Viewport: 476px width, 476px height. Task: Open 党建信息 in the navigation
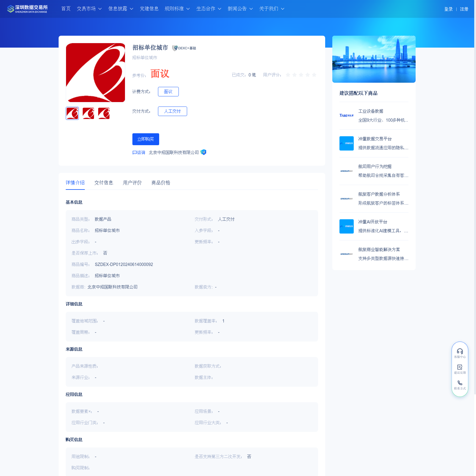(149, 9)
